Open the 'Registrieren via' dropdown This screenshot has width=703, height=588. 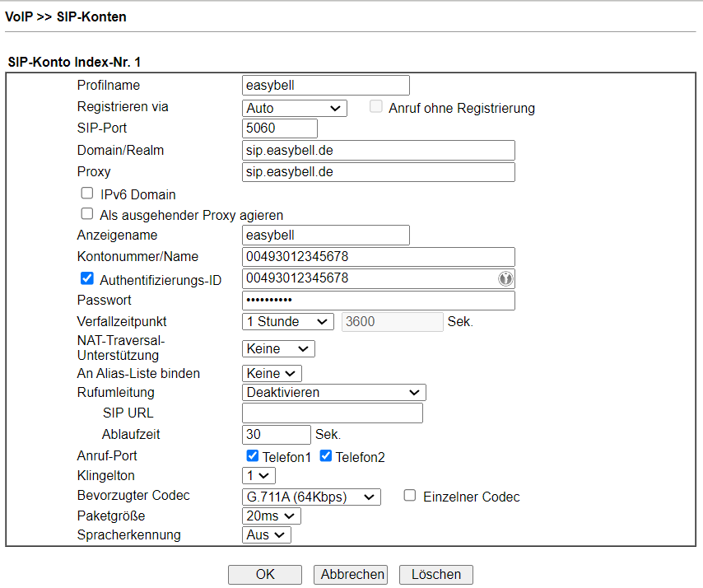pyautogui.click(x=295, y=108)
